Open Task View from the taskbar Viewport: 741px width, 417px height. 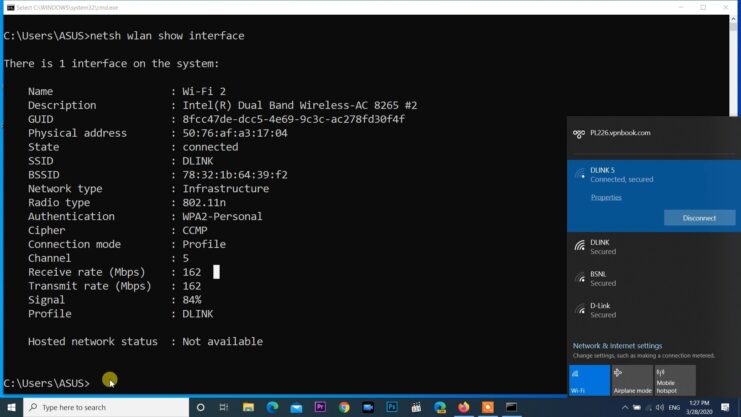pyautogui.click(x=224, y=408)
